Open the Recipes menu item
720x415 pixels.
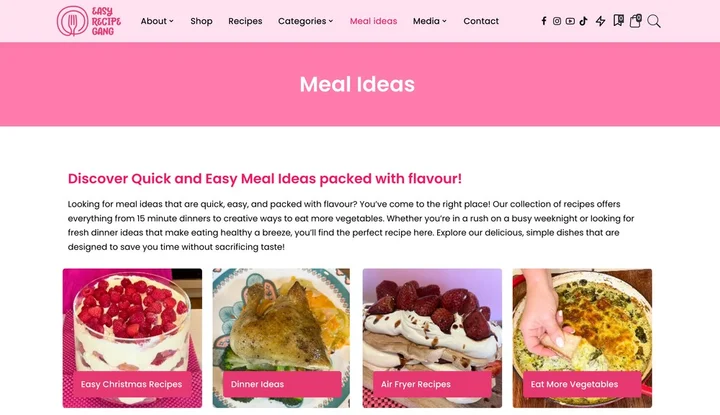tap(245, 21)
